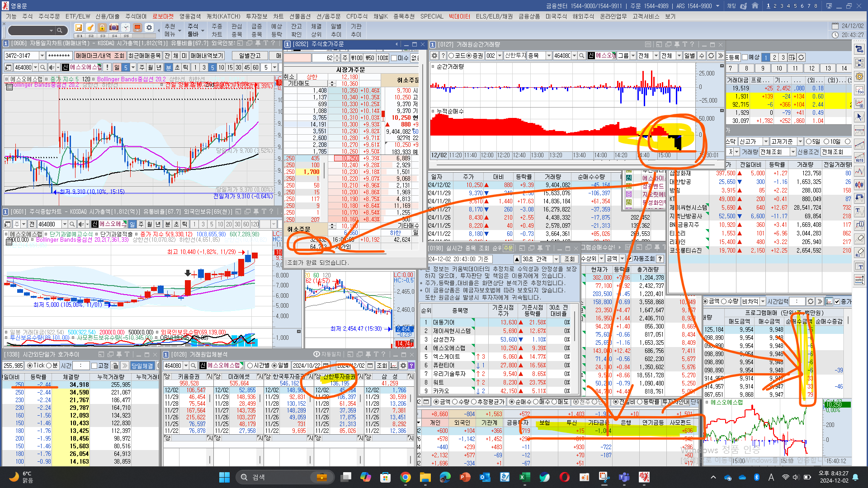Click the orange monitor display icon
Viewport: 868px width, 488px height.
pos(137,28)
